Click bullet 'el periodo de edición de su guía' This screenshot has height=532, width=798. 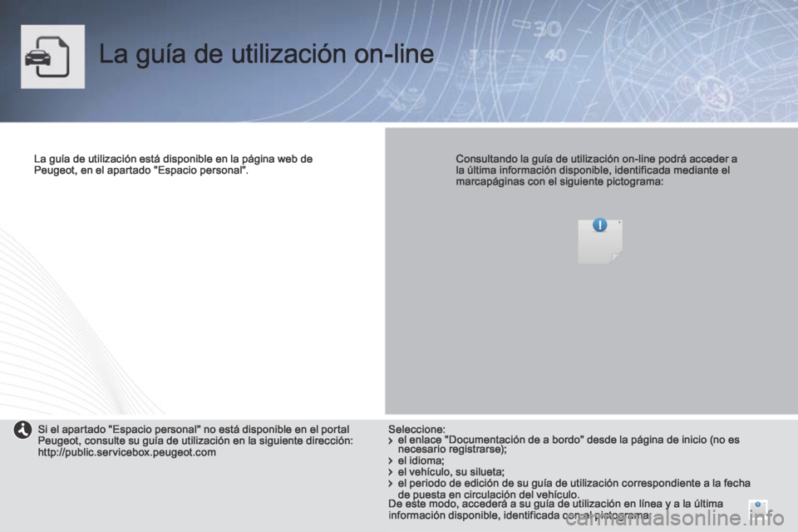569,489
